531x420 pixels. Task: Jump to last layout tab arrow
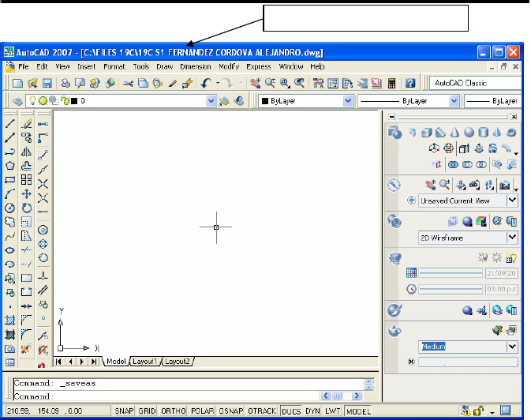click(x=94, y=362)
